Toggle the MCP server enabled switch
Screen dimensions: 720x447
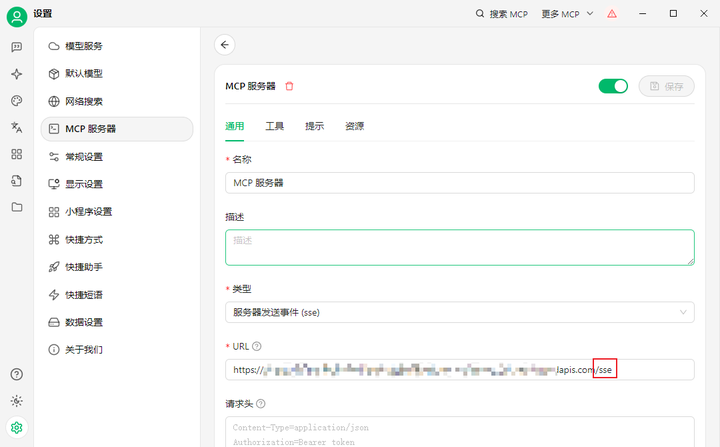pos(613,86)
